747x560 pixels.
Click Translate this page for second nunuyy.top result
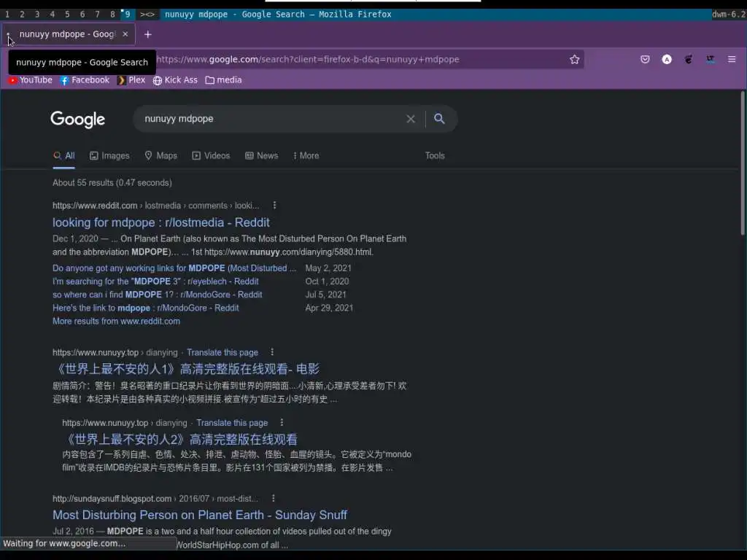tap(232, 423)
